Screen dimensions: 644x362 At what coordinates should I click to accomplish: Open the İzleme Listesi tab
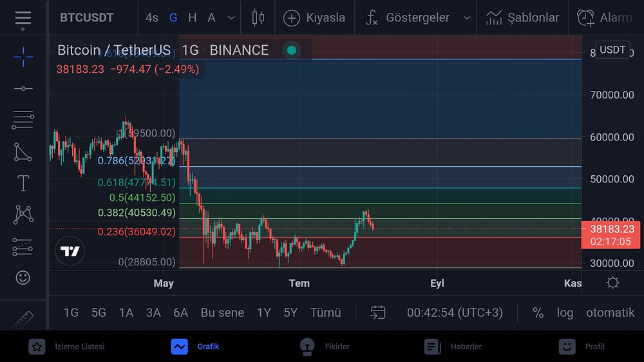pyautogui.click(x=66, y=347)
